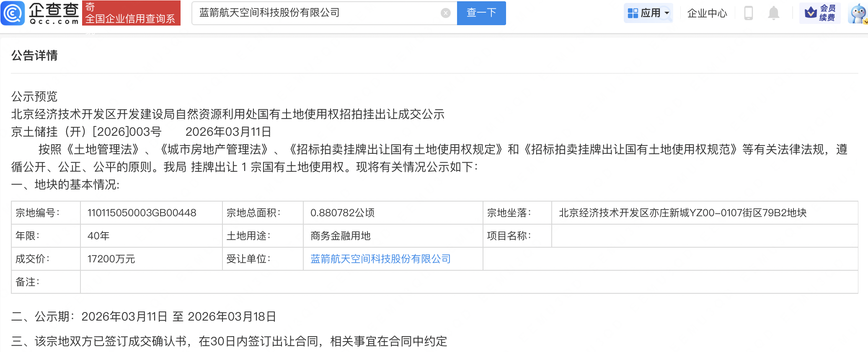This screenshot has height=352, width=868.
Task: Open 企业中心 menu item
Action: [x=707, y=13]
